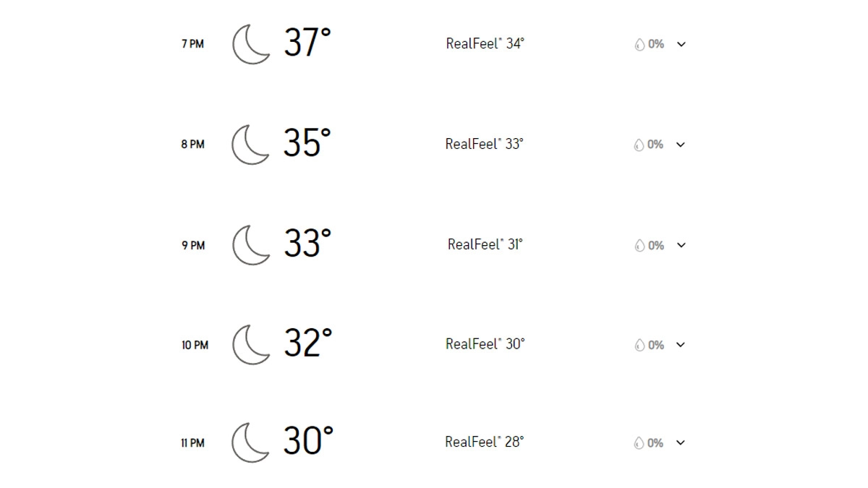Click the moon icon for 7 PM
The width and height of the screenshot is (868, 488).
tap(250, 44)
